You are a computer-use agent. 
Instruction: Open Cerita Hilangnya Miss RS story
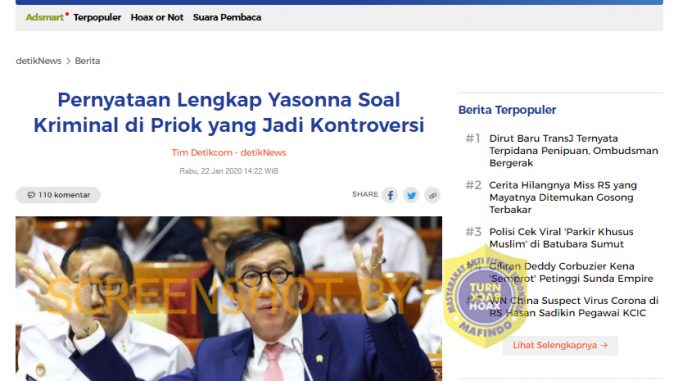pos(563,197)
